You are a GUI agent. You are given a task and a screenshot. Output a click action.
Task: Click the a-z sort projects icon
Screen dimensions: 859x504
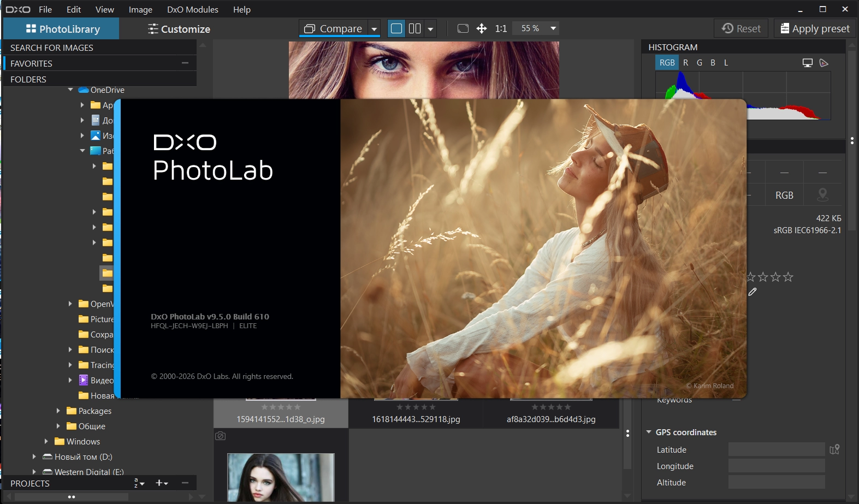click(139, 483)
